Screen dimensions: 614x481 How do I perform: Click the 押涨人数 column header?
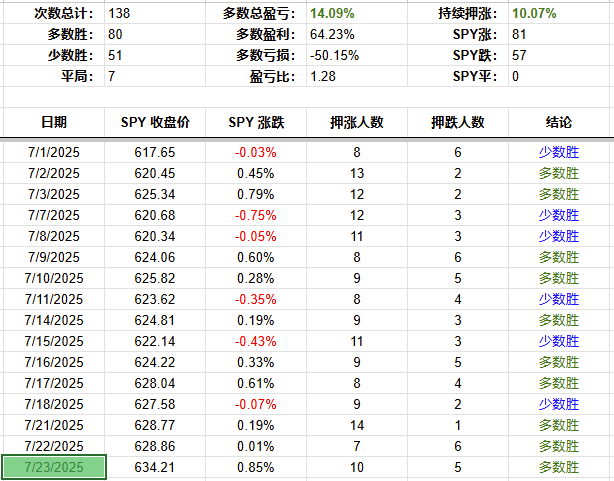click(x=357, y=122)
